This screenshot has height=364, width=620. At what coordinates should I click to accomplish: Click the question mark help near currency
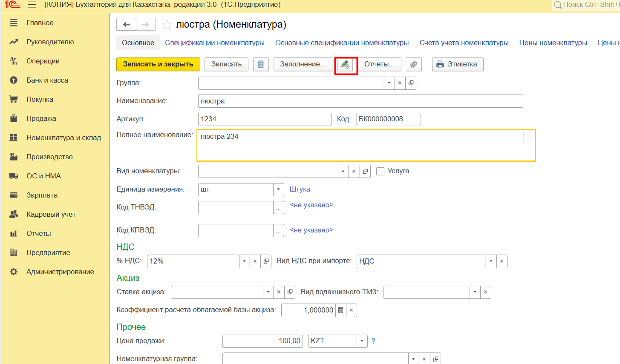373,341
